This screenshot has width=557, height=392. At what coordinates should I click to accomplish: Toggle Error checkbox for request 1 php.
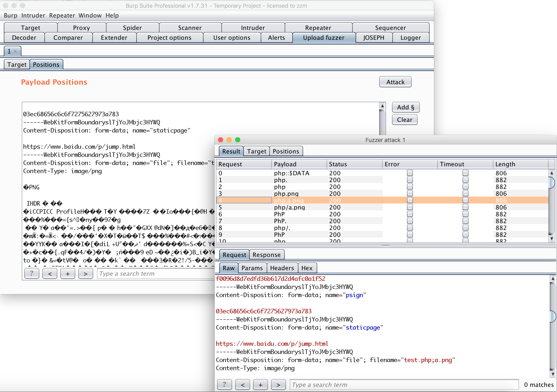[x=410, y=180]
